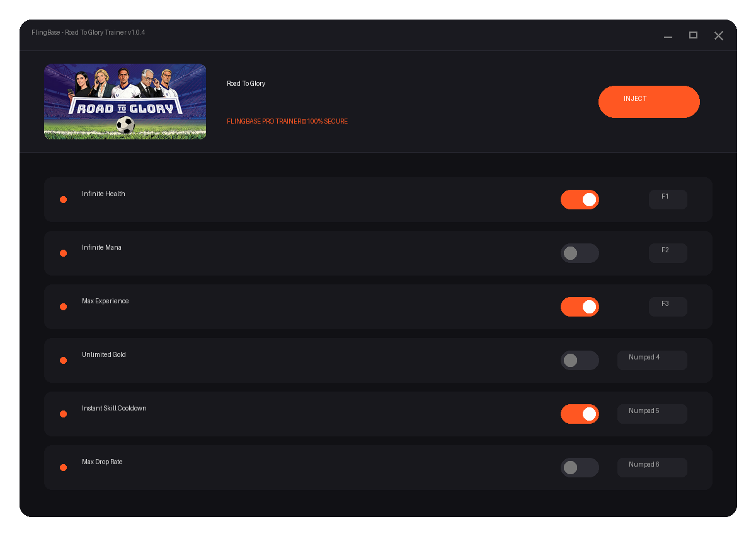Close the FlingBase trainer window
Screen dimensions: 756x536
point(718,35)
